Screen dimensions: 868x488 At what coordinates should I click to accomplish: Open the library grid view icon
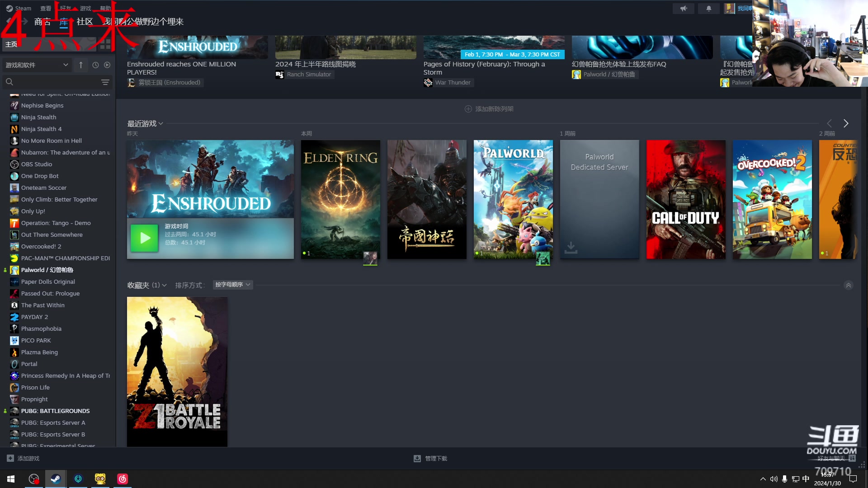click(x=105, y=44)
